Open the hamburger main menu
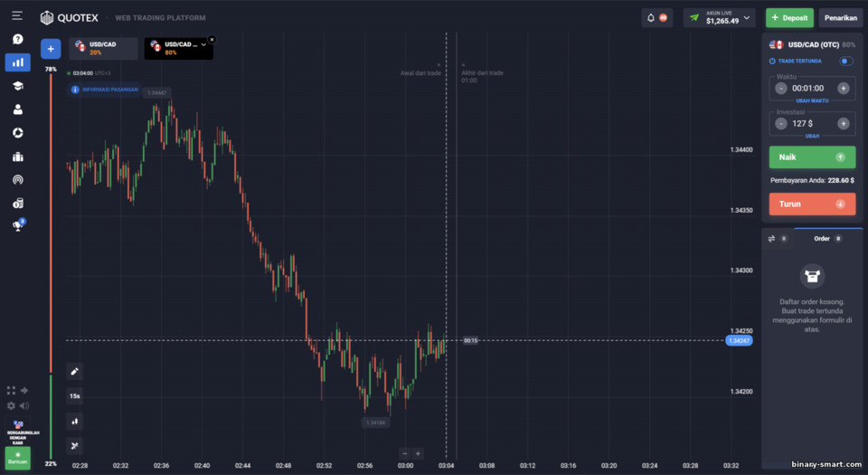This screenshot has height=475, width=868. click(17, 16)
